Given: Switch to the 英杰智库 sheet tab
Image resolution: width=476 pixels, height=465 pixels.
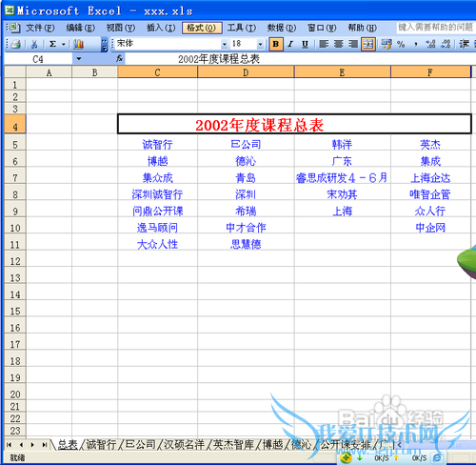Looking at the screenshot, I should (x=233, y=445).
